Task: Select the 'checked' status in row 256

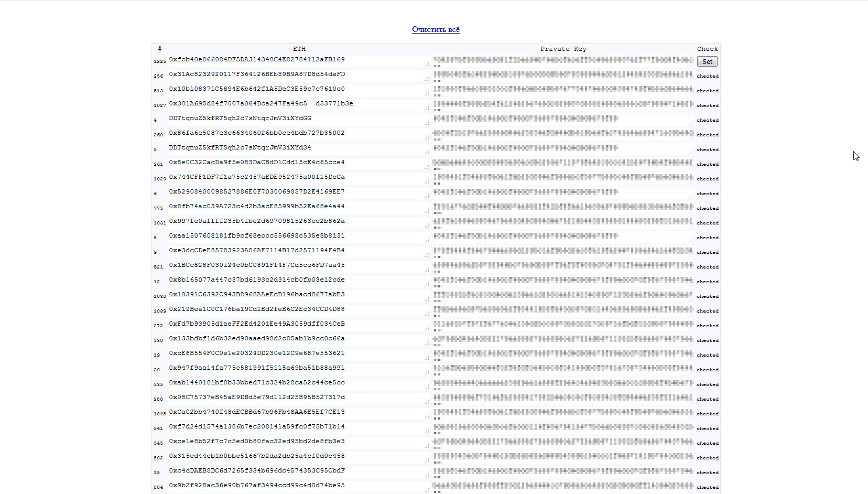Action: pos(708,76)
